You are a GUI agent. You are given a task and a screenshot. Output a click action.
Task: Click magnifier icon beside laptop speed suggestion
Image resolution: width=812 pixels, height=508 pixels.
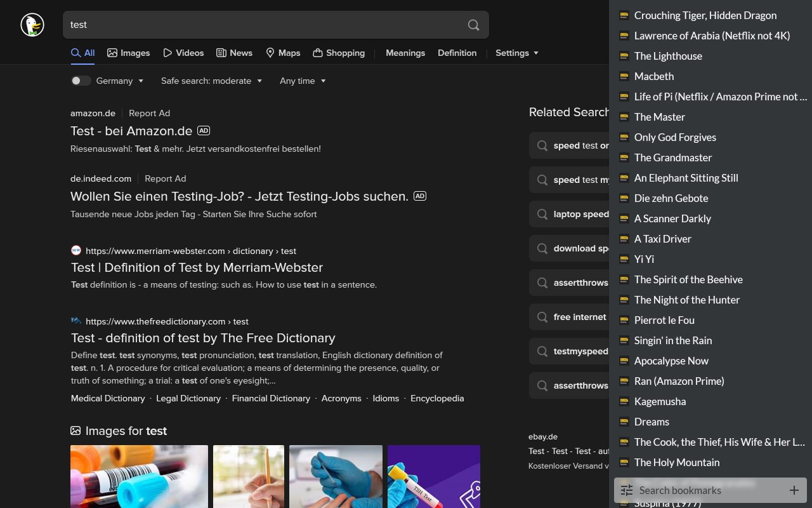542,214
